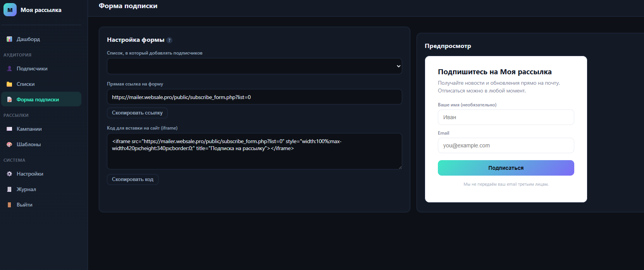
Task: Click the Моя рассылка brand title
Action: (x=41, y=10)
